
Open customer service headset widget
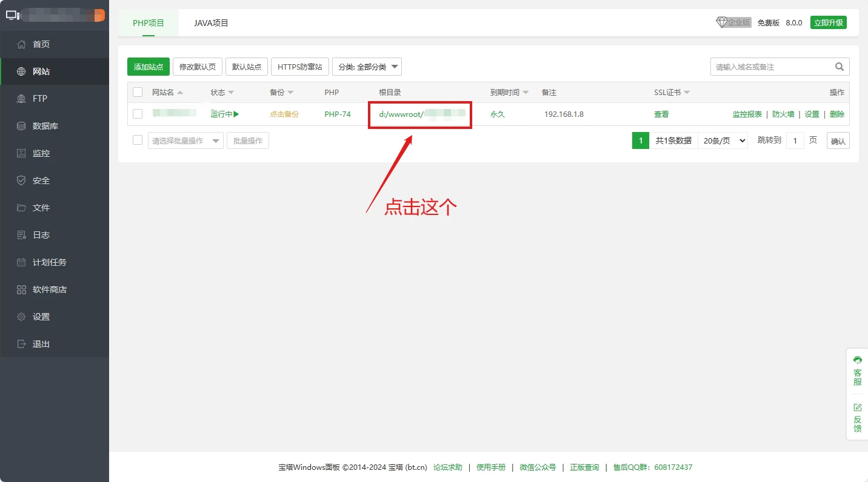tap(857, 369)
